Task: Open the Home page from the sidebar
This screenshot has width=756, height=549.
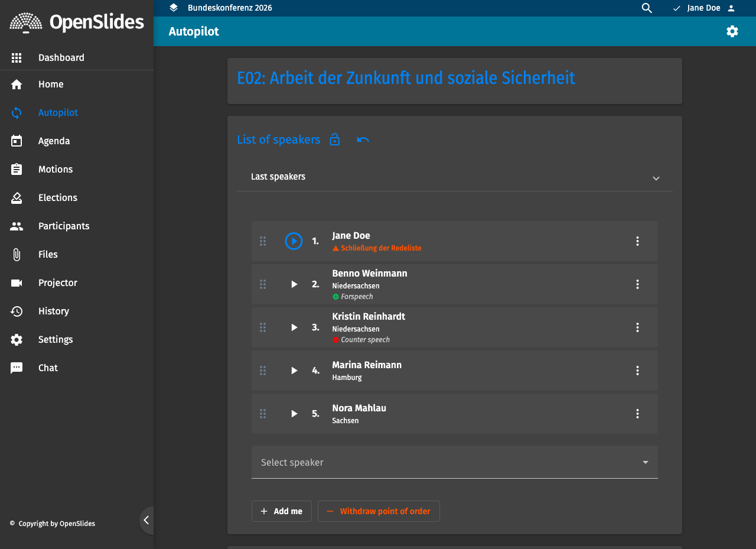Action: (77, 85)
